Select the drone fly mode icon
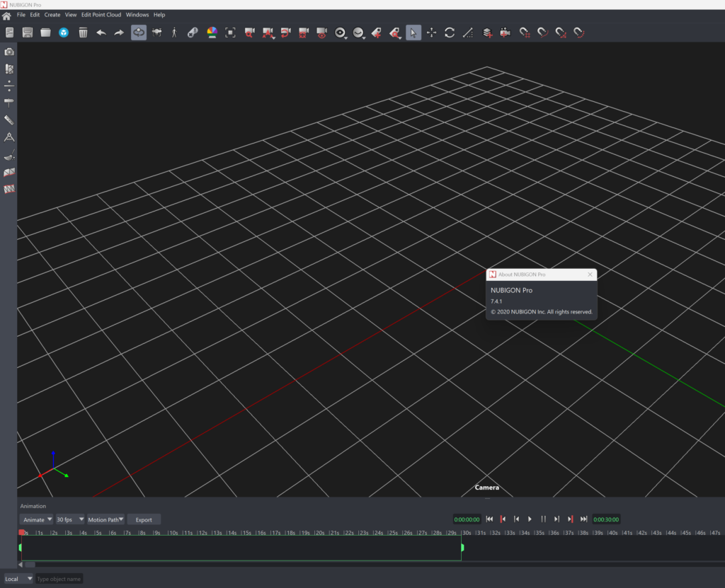Screen dimensions: 725x588 click(156, 33)
